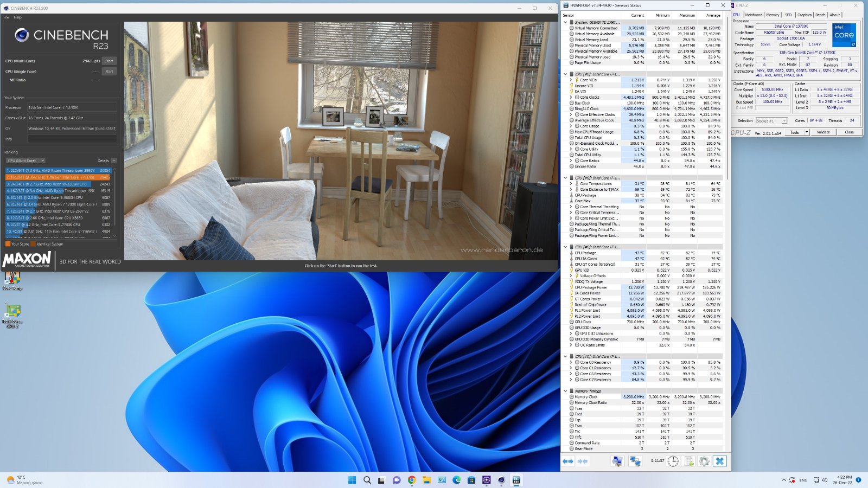Start Cinebench CPU Multi Core test
Image resolution: width=868 pixels, height=488 pixels.
(x=109, y=61)
